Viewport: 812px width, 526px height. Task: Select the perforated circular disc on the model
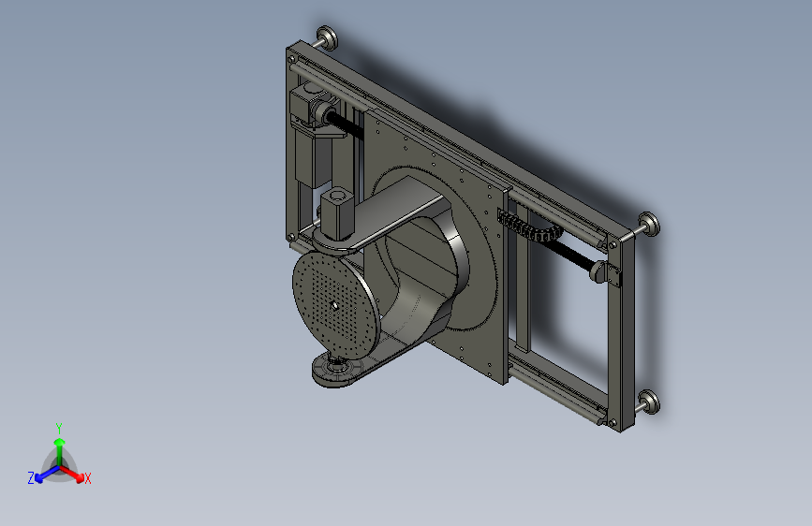[x=336, y=306]
